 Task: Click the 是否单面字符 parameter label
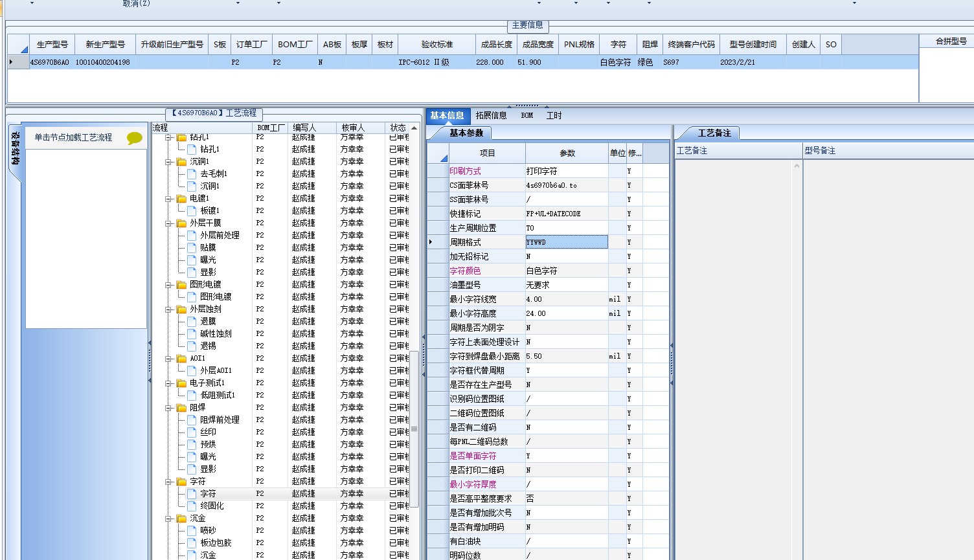tap(473, 456)
